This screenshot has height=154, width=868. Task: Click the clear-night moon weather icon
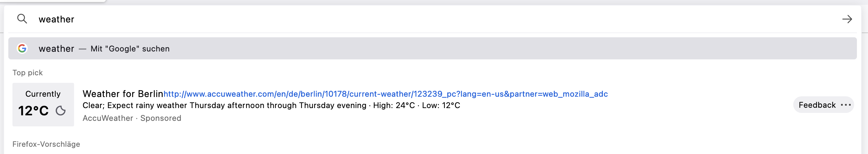(61, 110)
